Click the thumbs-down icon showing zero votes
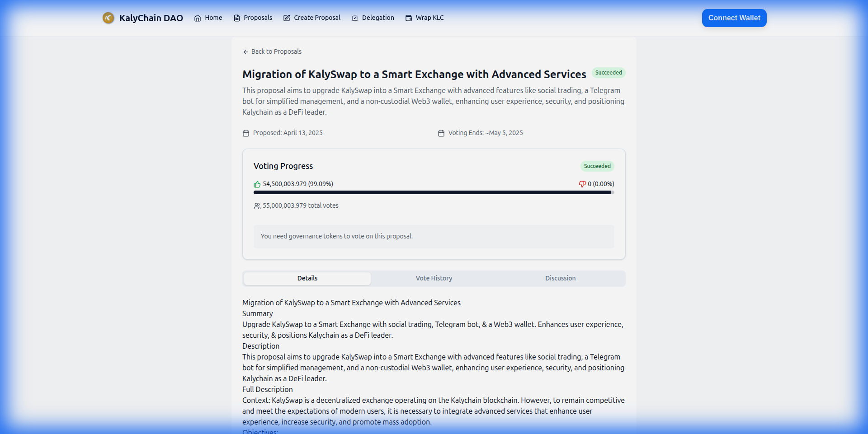Screen dimensions: 868x434 582,184
